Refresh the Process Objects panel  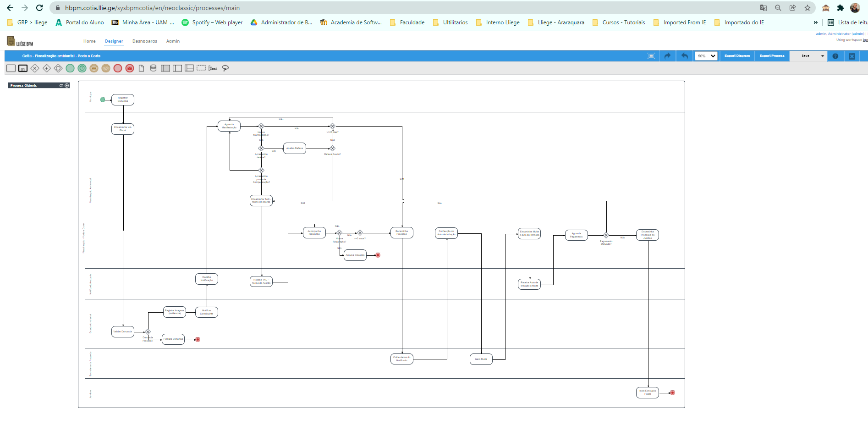61,86
